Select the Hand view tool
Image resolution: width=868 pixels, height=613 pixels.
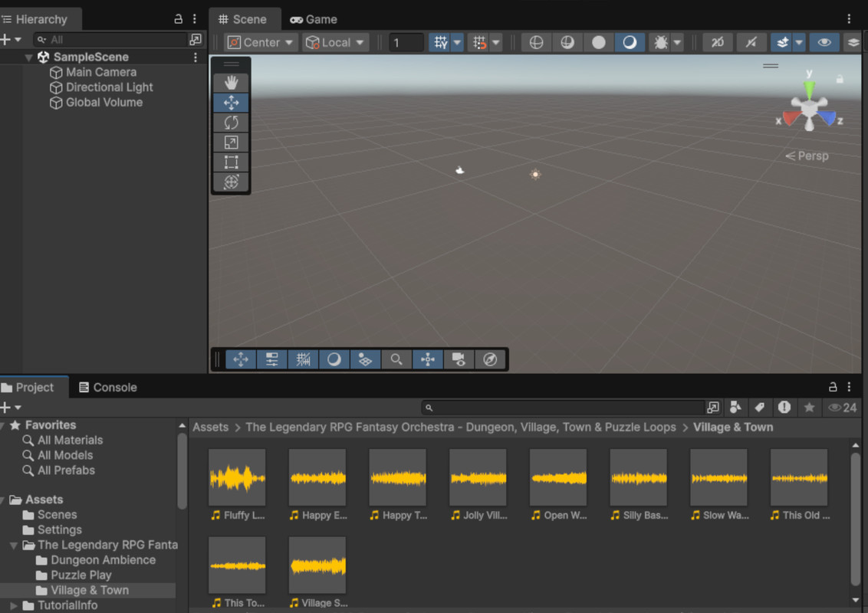click(x=231, y=83)
